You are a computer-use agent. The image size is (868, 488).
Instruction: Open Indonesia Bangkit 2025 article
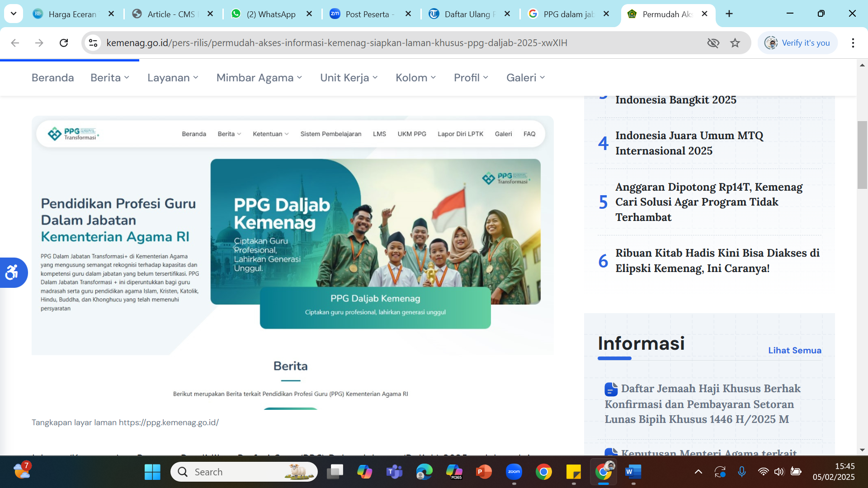(x=676, y=100)
